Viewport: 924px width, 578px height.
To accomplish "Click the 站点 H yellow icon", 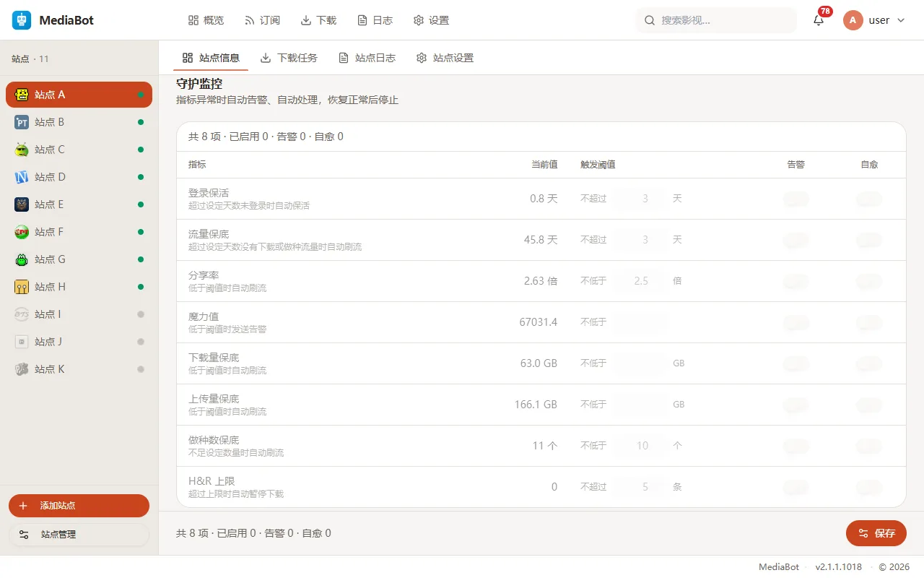I will tap(22, 287).
